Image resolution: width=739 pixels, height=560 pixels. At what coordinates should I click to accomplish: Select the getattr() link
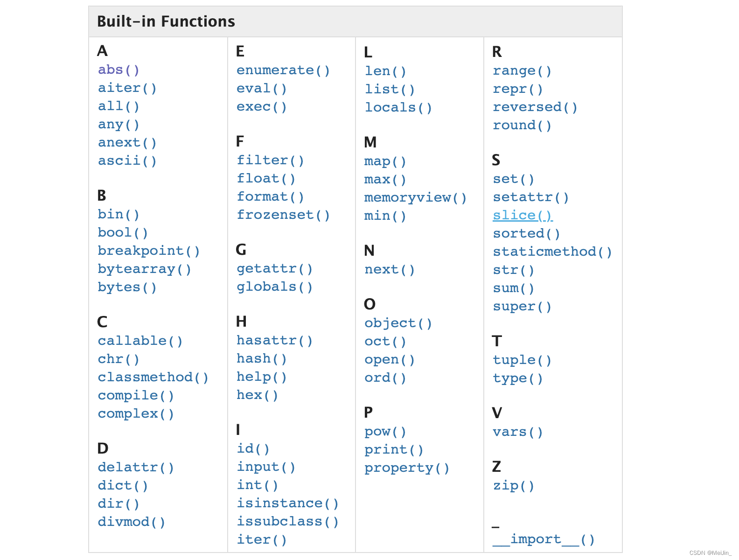click(x=274, y=269)
